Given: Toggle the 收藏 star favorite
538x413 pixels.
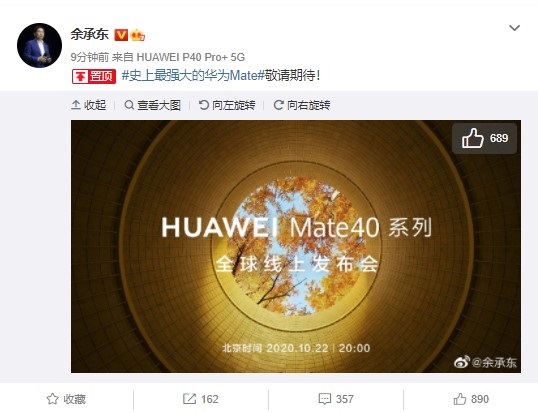Looking at the screenshot, I should [x=66, y=399].
